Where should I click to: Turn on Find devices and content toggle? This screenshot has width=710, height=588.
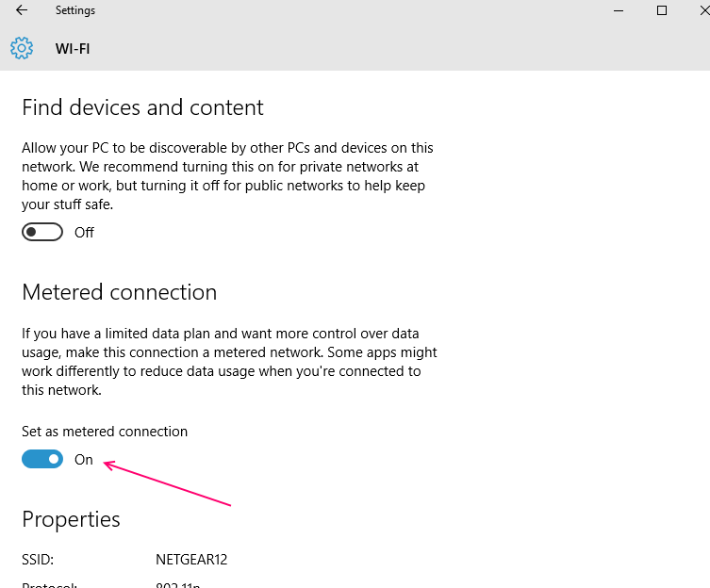(42, 232)
